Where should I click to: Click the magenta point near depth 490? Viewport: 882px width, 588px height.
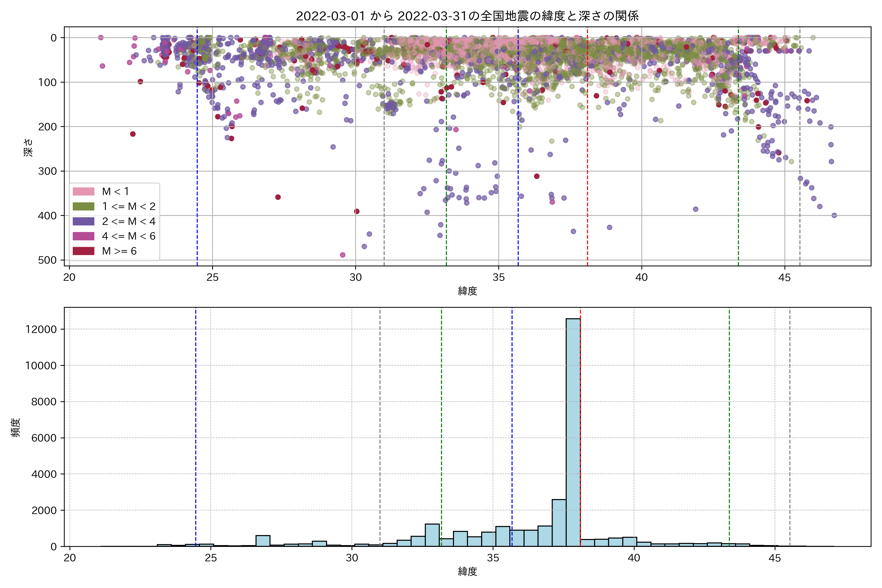point(342,255)
